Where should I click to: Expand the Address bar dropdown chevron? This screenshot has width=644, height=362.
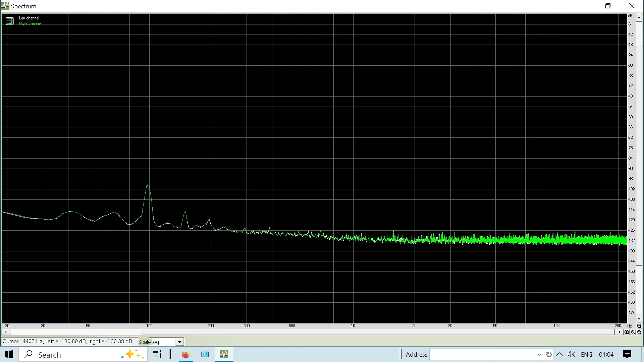pyautogui.click(x=539, y=354)
